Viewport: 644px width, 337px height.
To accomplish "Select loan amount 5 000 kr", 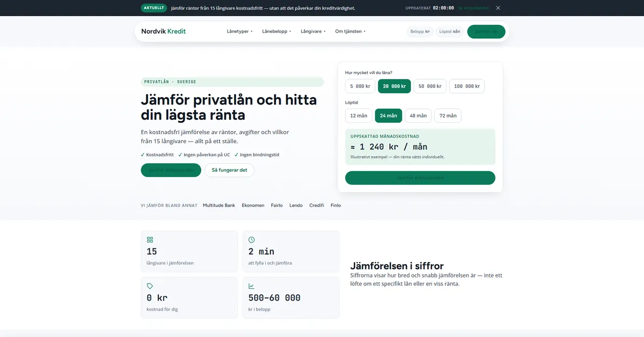I will point(360,86).
